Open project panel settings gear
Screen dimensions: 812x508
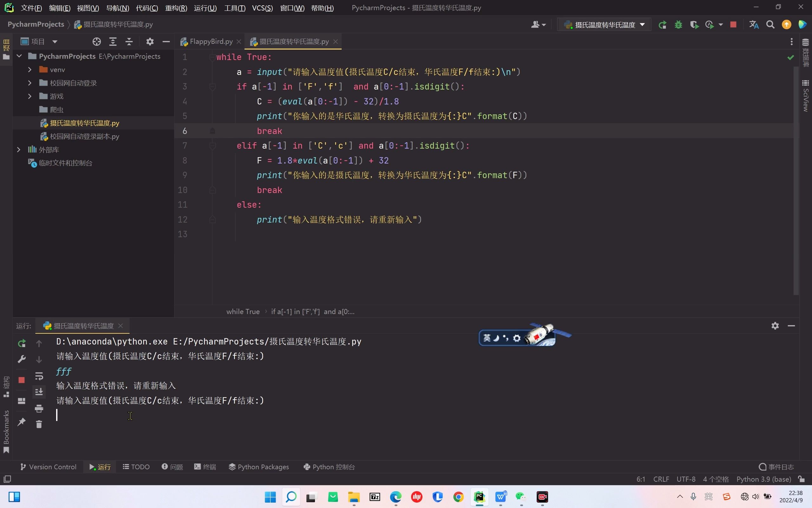(150, 42)
